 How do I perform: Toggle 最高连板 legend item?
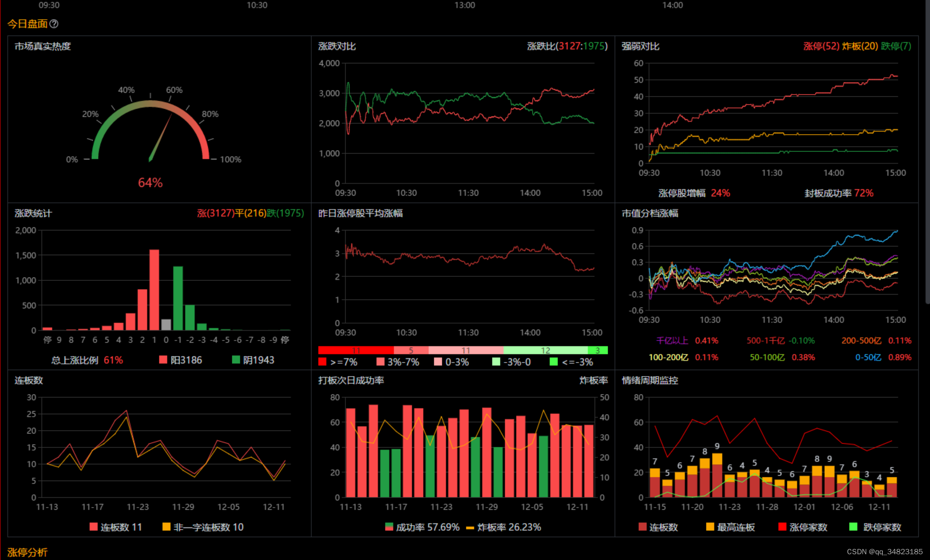tap(730, 527)
